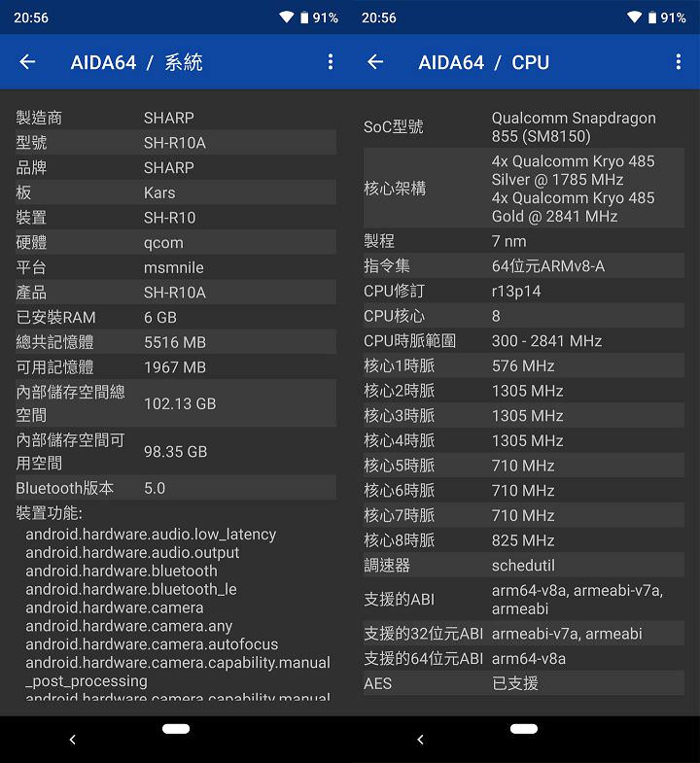Select the 製造商 SHARP row
Screen dimensions: 700x763
pyautogui.click(x=176, y=118)
